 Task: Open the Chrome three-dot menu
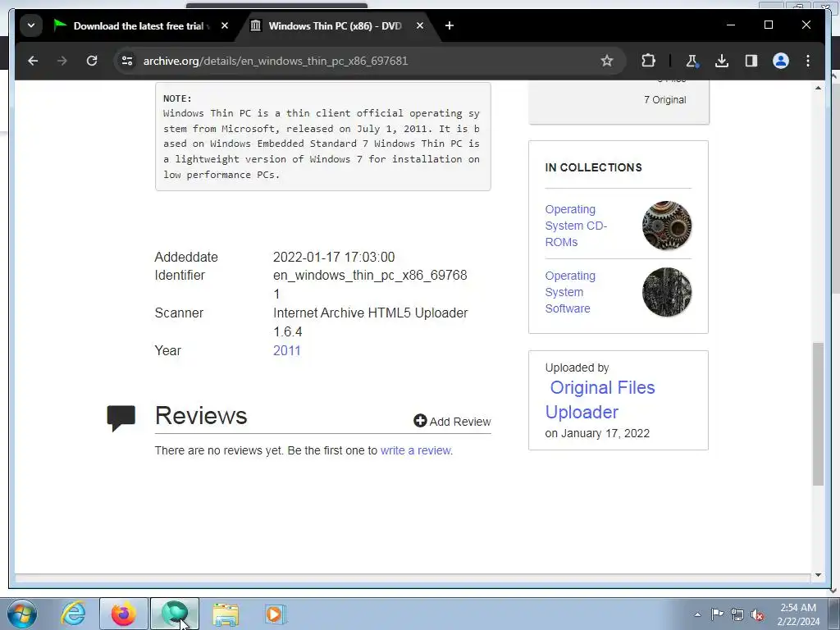[x=808, y=61]
